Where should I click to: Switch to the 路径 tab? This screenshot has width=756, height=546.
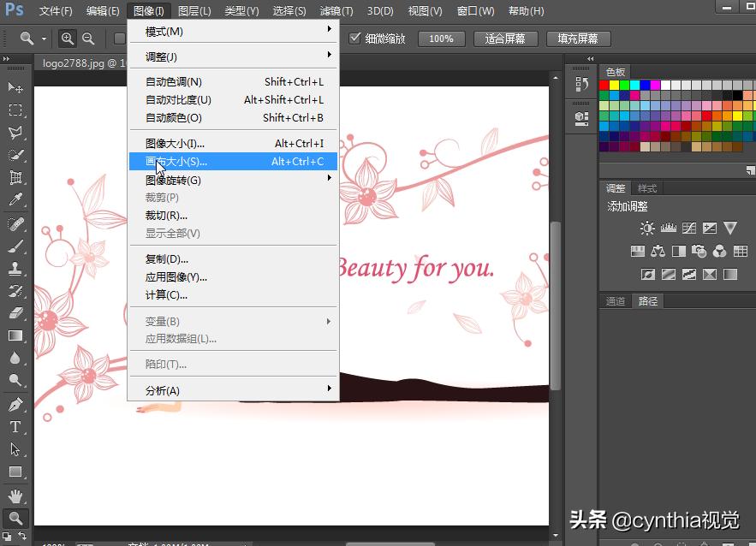[648, 301]
